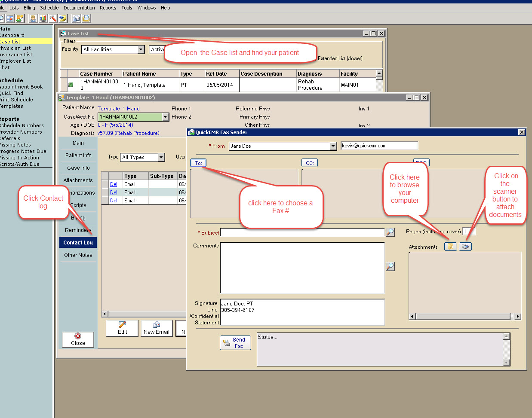The width and height of the screenshot is (532, 418).
Task: Open Insurance List in sidebar
Action: tap(16, 55)
